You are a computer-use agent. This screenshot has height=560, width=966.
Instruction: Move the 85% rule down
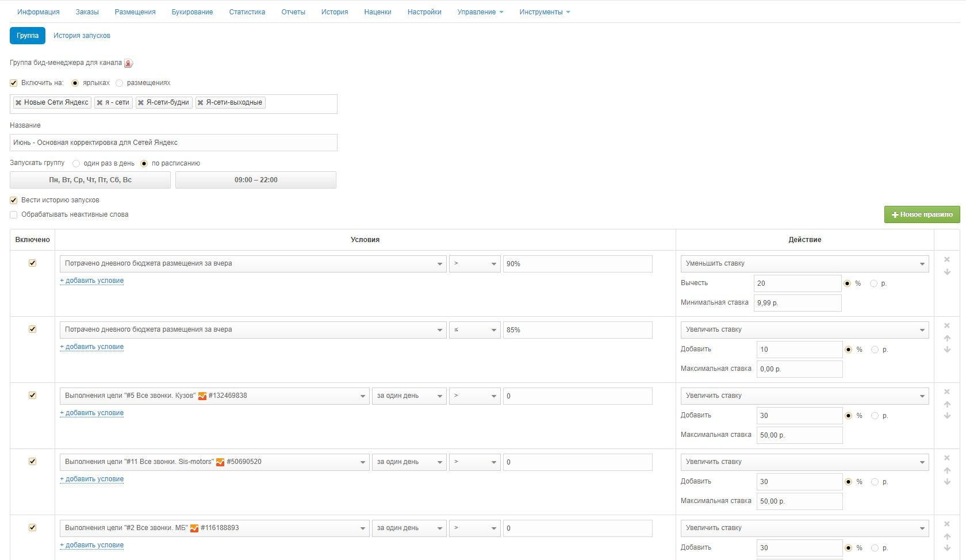(947, 350)
